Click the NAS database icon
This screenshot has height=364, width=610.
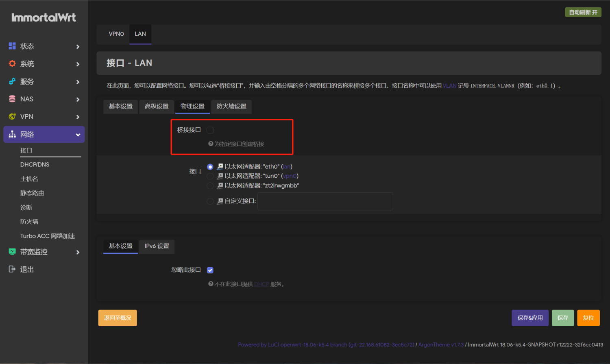pos(12,99)
